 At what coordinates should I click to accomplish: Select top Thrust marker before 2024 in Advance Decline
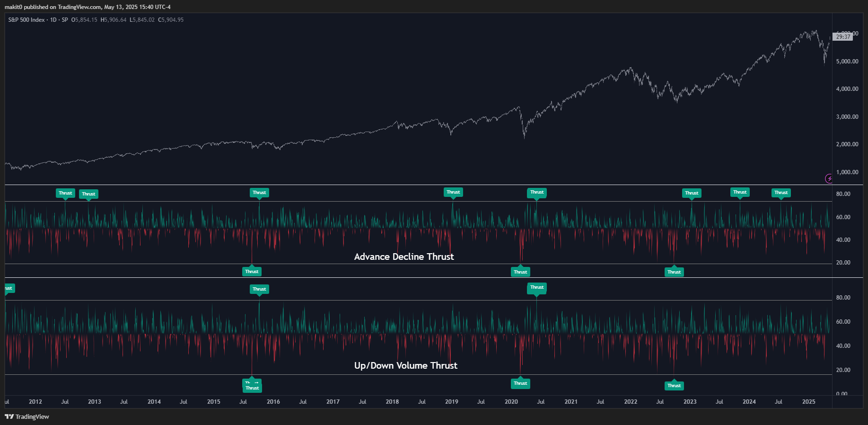pos(740,192)
